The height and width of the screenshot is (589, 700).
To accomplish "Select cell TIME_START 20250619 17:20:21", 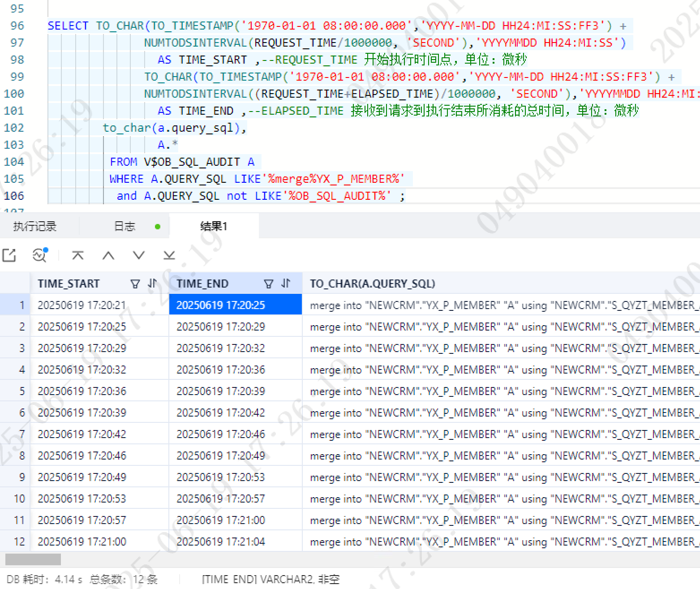I will point(99,305).
